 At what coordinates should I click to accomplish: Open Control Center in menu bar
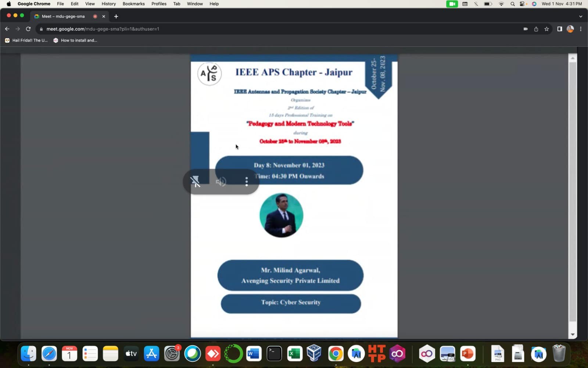[x=523, y=4]
